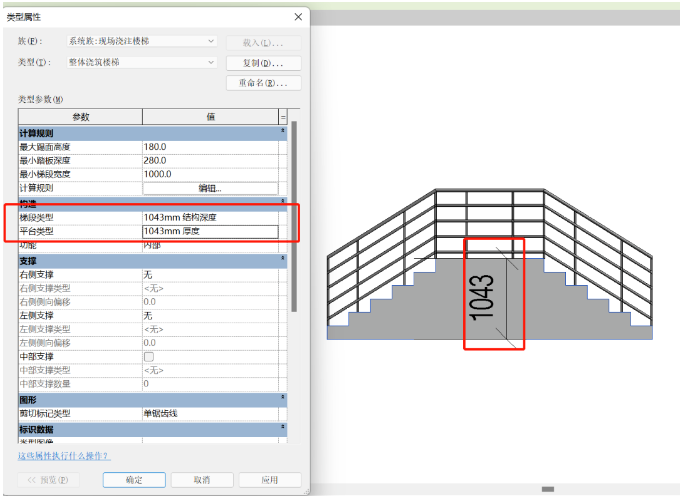Collapse the 计算规则 section

(283, 130)
